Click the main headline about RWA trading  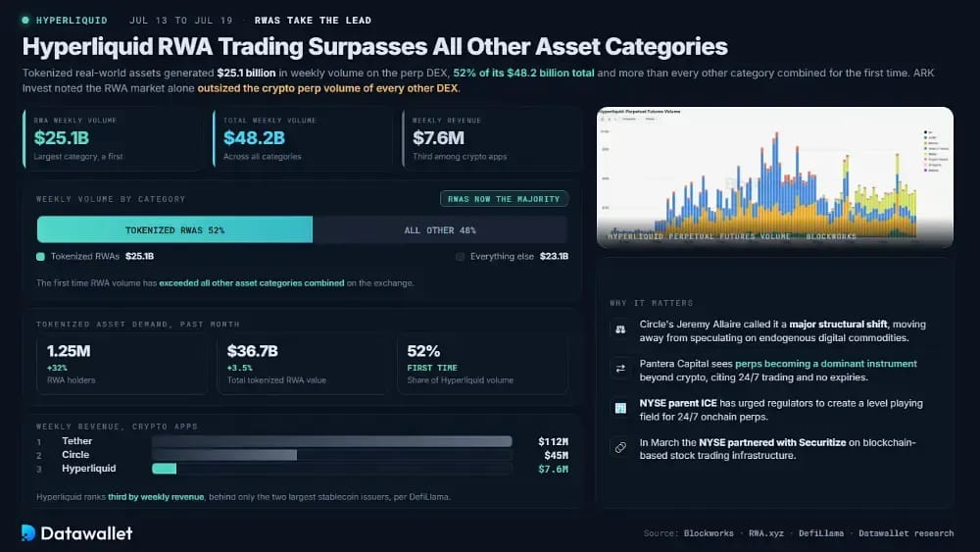click(x=375, y=47)
